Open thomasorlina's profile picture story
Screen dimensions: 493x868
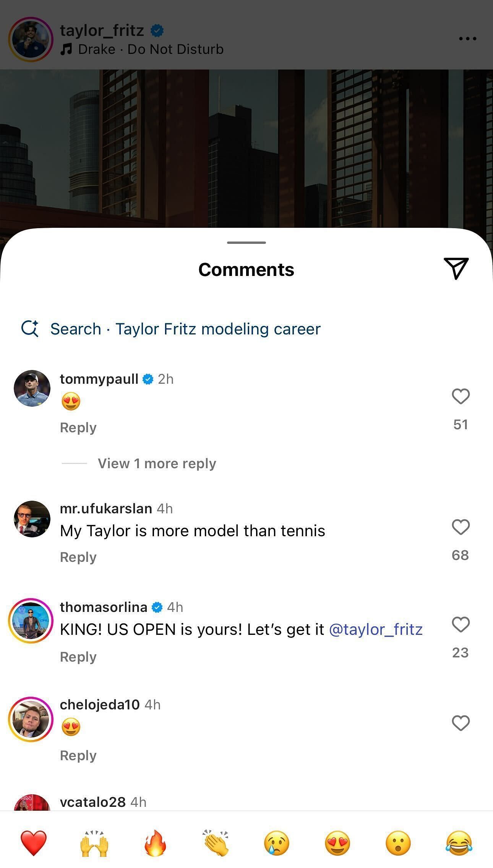click(x=31, y=621)
